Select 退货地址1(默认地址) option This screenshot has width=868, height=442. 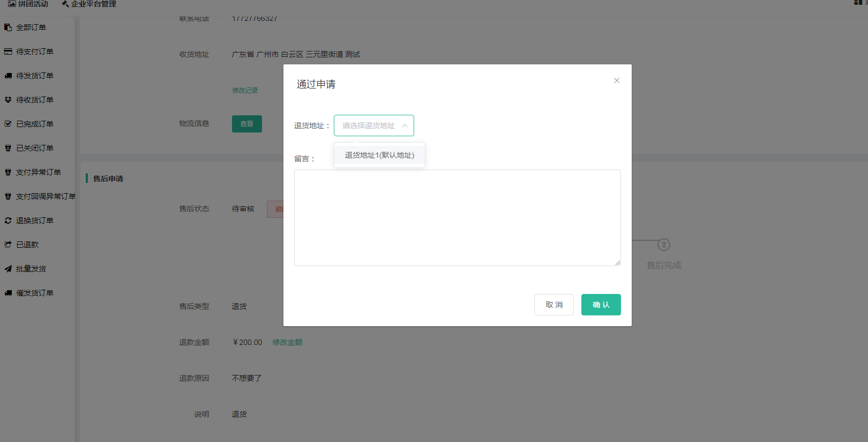click(x=379, y=156)
